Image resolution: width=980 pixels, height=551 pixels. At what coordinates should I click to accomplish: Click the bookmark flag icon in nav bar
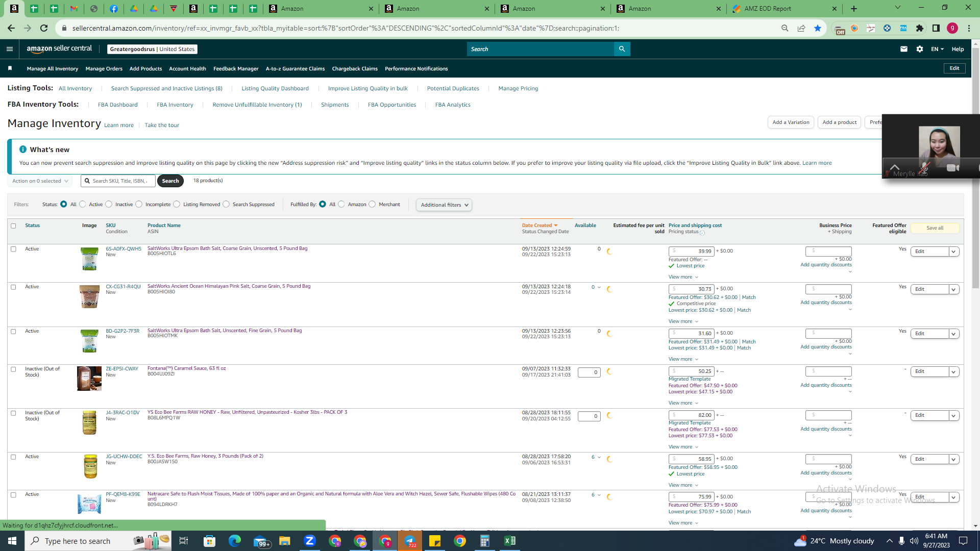[x=10, y=68]
